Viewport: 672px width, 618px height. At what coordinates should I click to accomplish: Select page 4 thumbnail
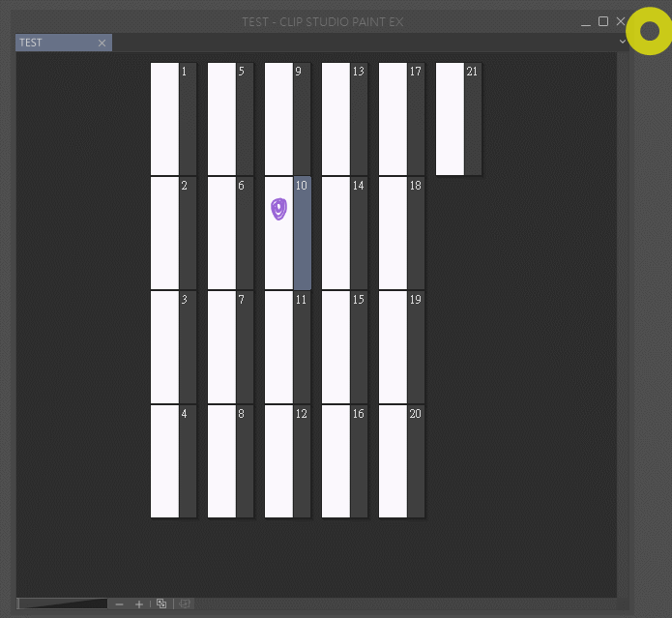tap(164, 461)
